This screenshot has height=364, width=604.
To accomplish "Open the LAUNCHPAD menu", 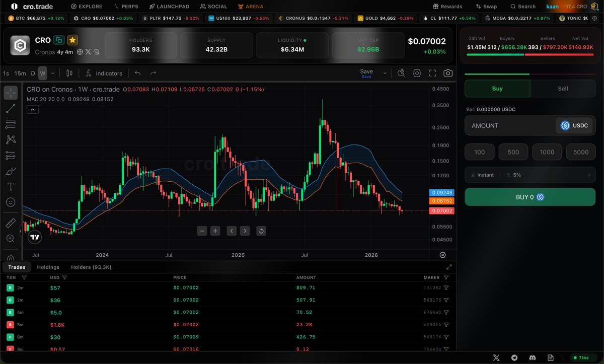I will [x=169, y=7].
